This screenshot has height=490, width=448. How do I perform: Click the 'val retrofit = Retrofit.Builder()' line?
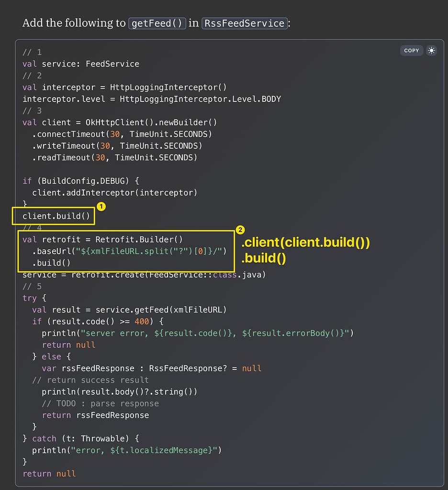102,240
